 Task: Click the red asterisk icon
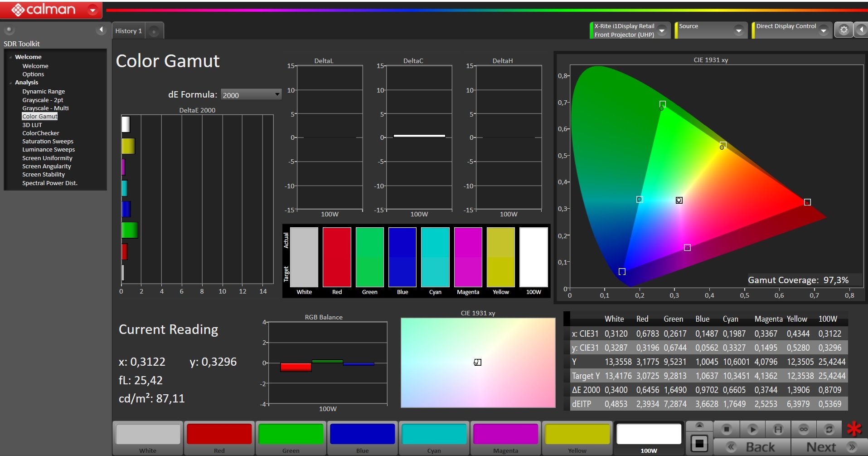coord(854,429)
